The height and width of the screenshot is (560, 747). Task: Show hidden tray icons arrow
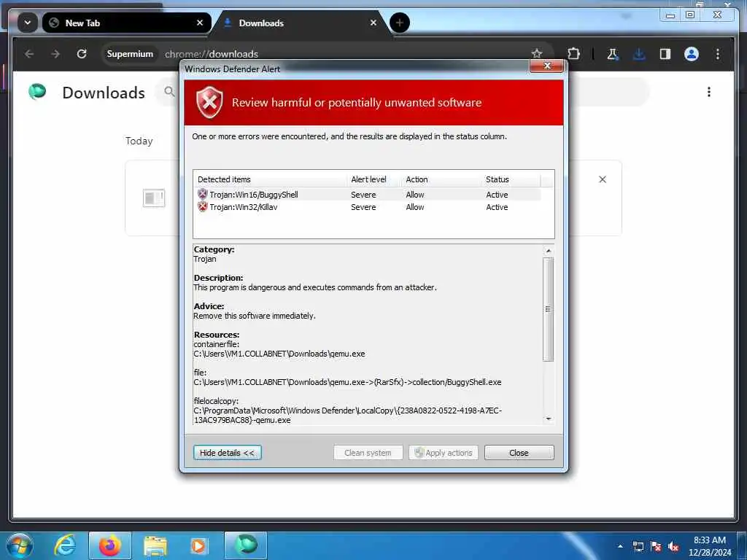click(x=620, y=545)
